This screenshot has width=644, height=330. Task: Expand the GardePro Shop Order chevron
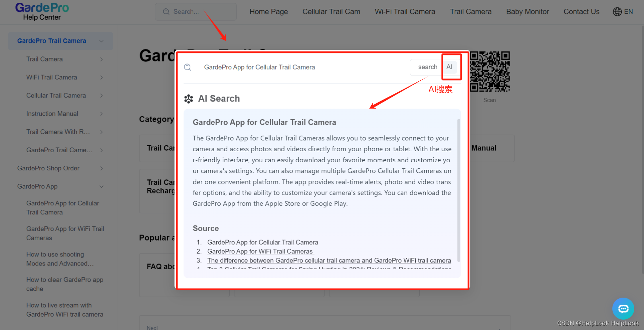tap(101, 168)
